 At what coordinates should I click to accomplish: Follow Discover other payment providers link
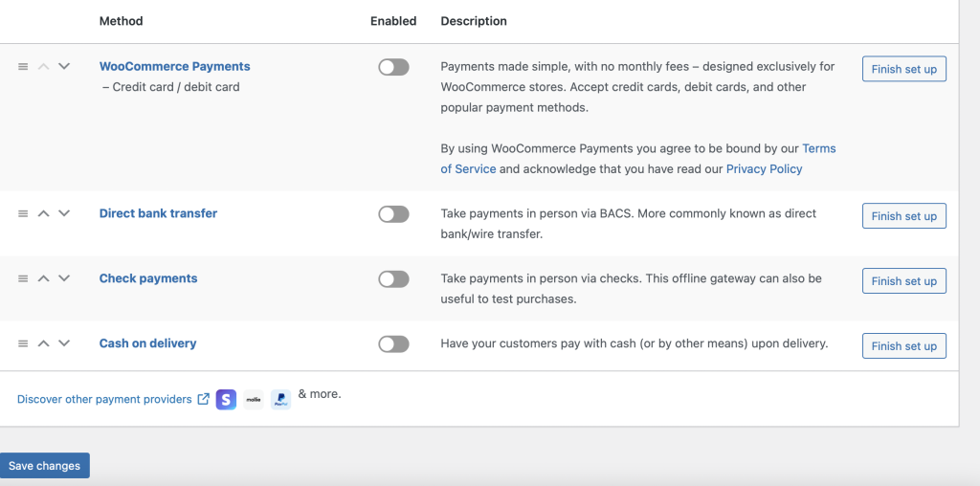click(x=104, y=399)
